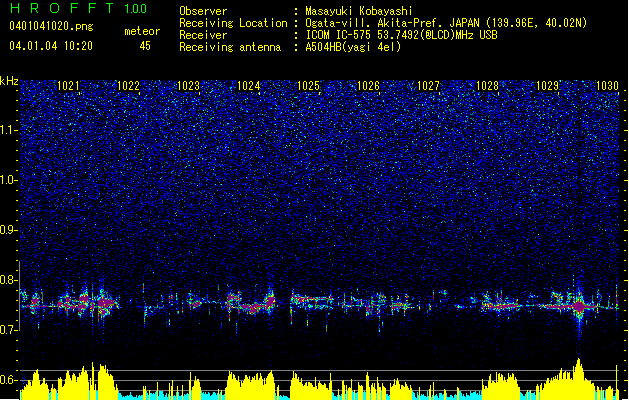
Task: Click the 1023 time marker
Action: (188, 86)
